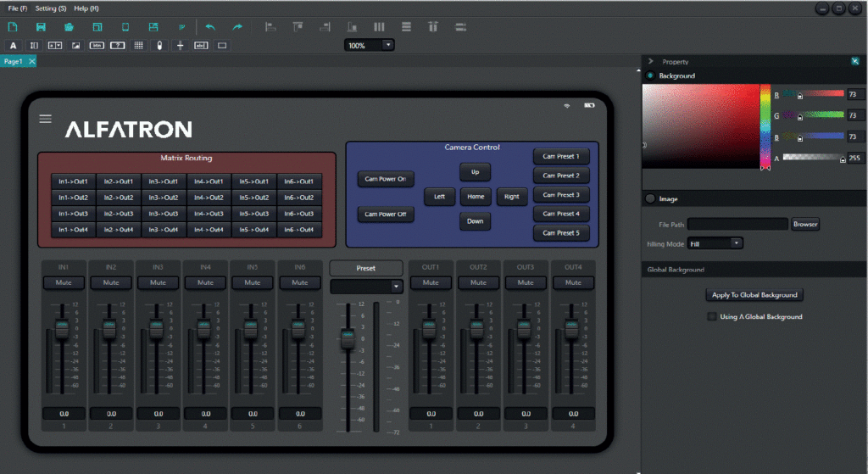Redo the last action

coord(237,26)
